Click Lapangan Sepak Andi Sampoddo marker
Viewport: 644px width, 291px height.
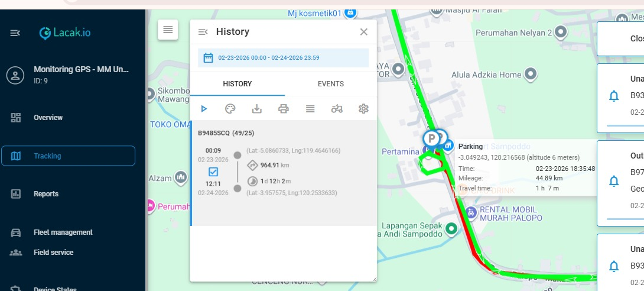pyautogui.click(x=452, y=228)
